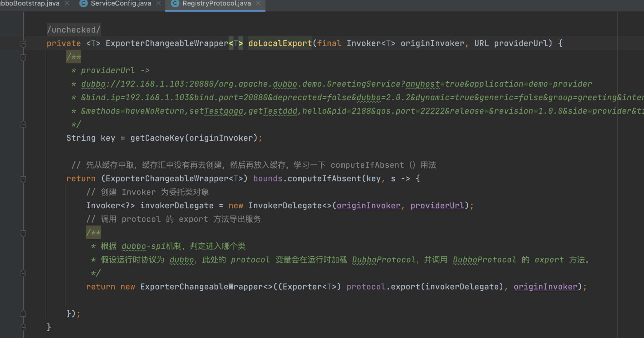Collapse the providerUrl Javadoc comment fold marker
Viewport: 644px width, 338px height.
(x=23, y=57)
